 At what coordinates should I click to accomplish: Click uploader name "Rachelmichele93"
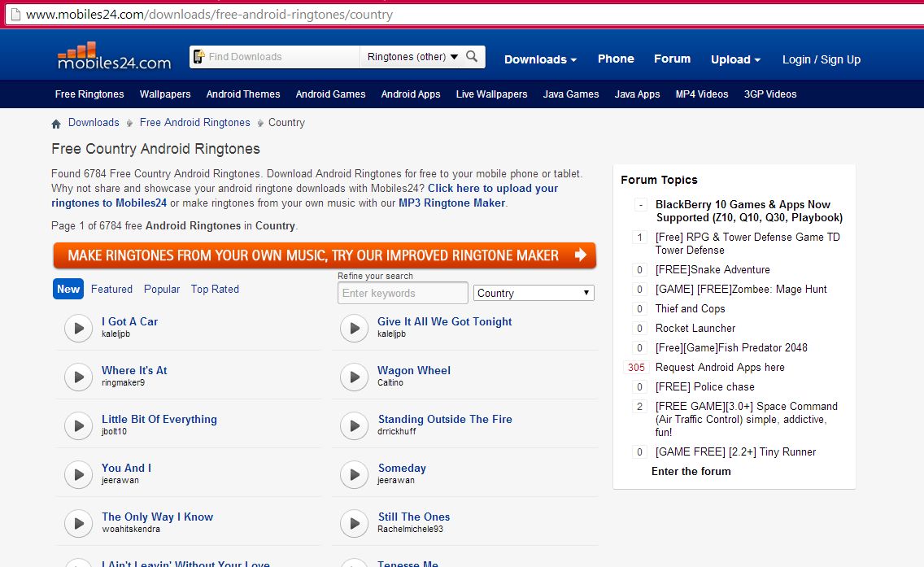click(x=410, y=530)
